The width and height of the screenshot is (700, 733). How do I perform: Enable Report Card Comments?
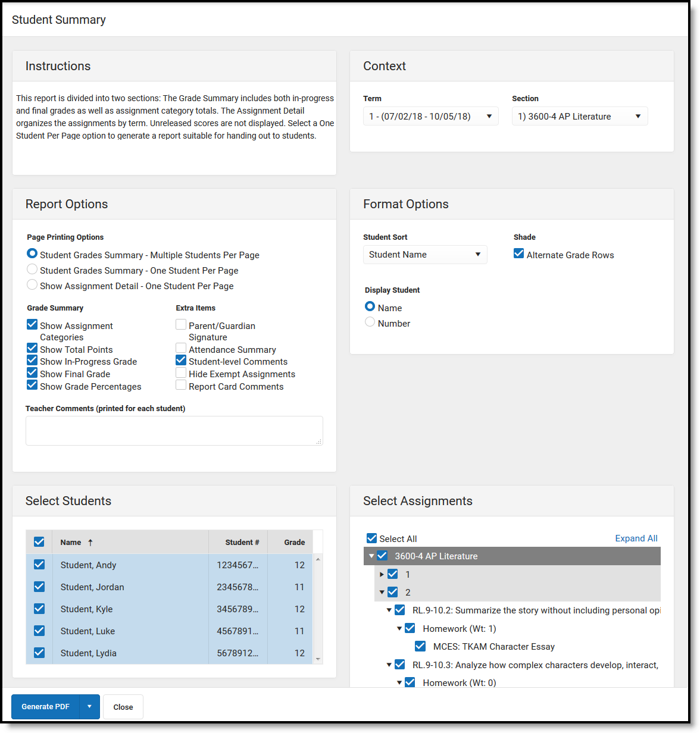coord(181,385)
